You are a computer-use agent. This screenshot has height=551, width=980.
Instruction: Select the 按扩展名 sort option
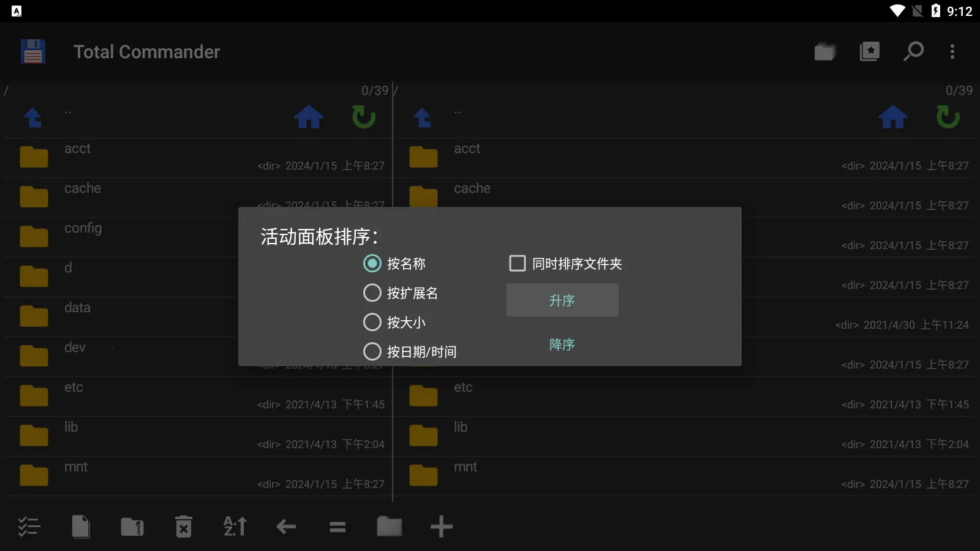401,293
